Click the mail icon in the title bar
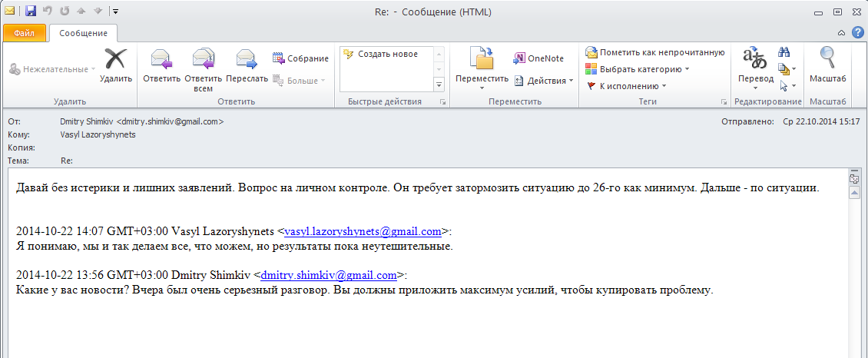Viewport: 868px width, 358px height. 9,11
